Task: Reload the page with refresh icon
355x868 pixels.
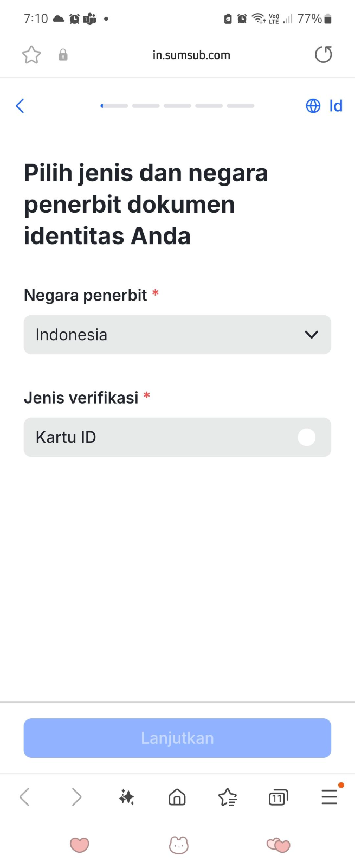Action: (x=323, y=55)
